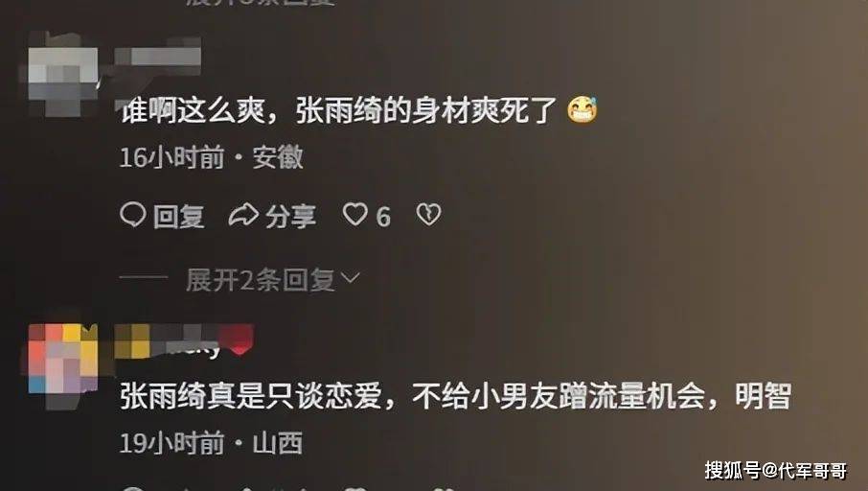Open the first commenter's blurred username
Viewport: 868px width, 491px height.
[158, 56]
